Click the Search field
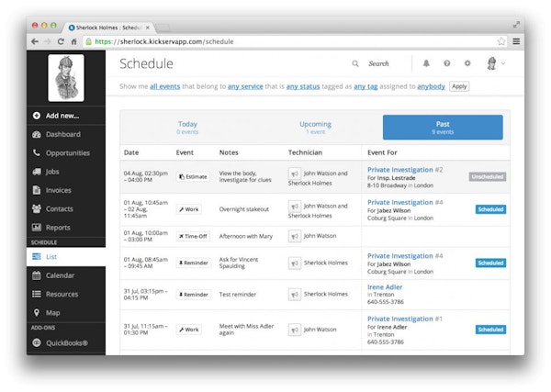Viewport: 551px width, 392px height. click(378, 63)
